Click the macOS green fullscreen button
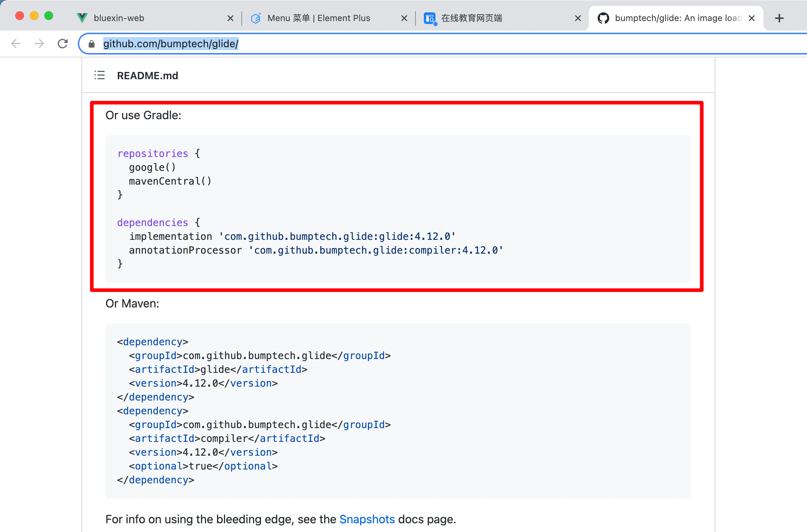 click(x=49, y=16)
